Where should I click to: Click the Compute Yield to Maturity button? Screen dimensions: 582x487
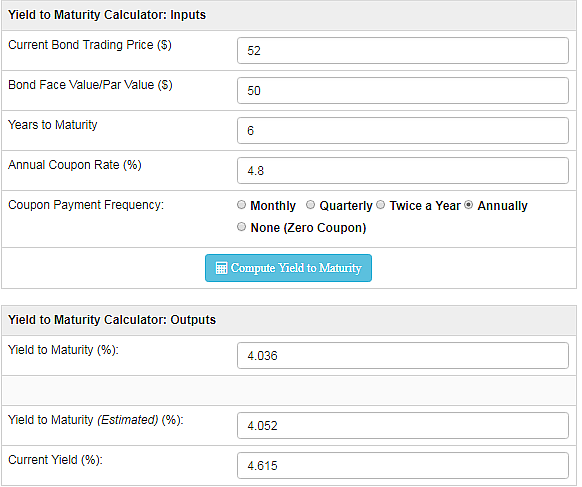(x=288, y=268)
